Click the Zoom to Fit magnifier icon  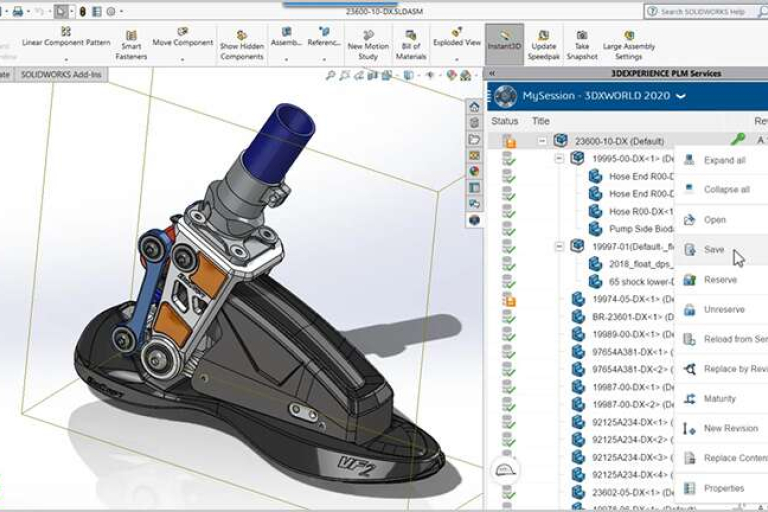[x=331, y=75]
